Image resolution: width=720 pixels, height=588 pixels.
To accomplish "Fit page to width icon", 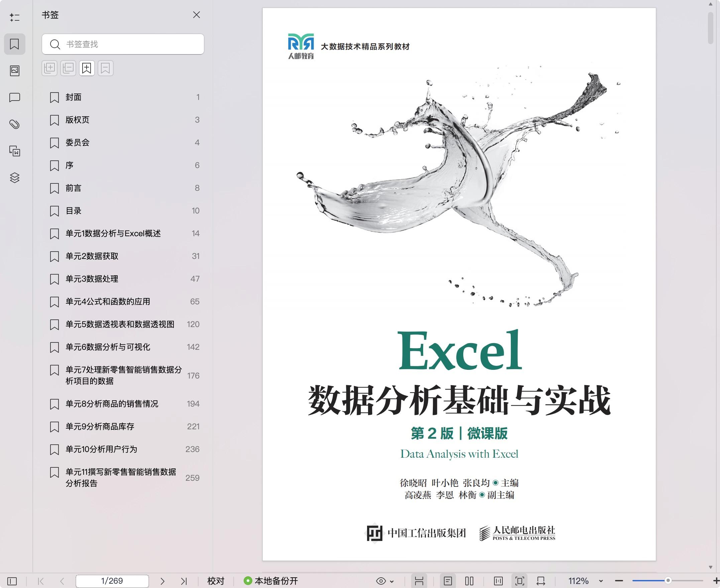I will (541, 581).
